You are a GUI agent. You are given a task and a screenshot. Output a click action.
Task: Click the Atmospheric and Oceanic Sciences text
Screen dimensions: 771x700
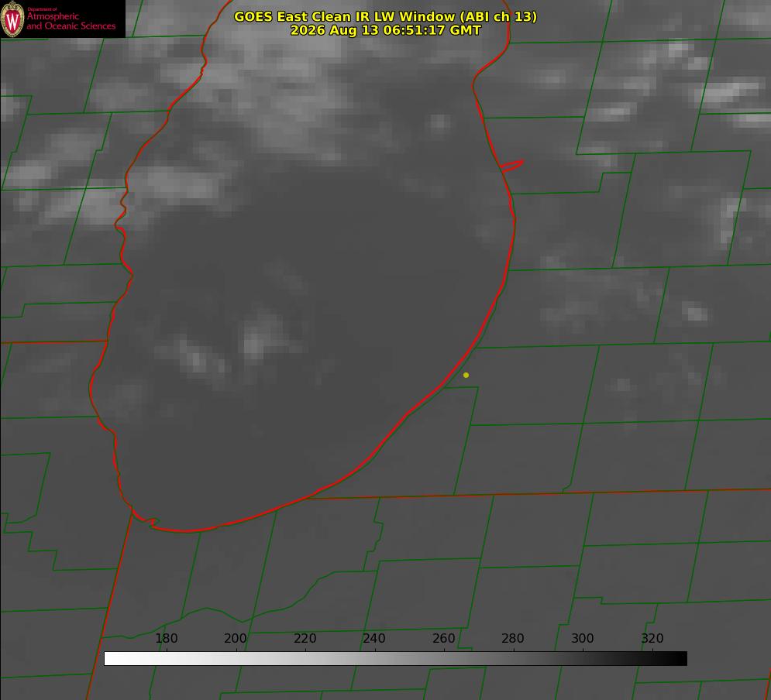[x=71, y=21]
